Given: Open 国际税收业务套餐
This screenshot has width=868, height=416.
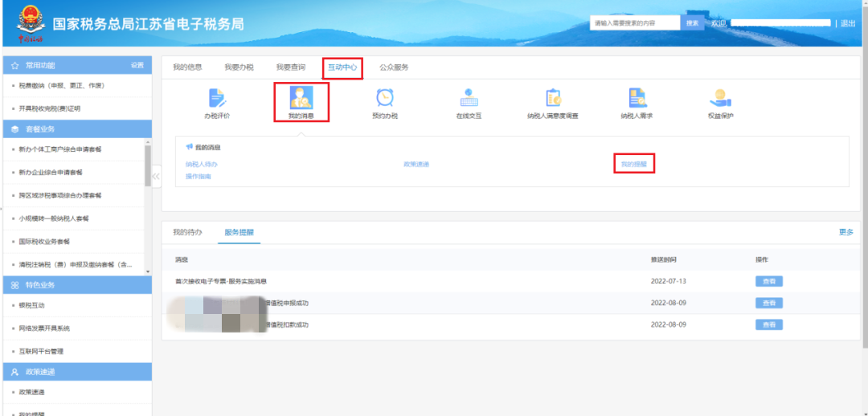Looking at the screenshot, I should (x=44, y=241).
